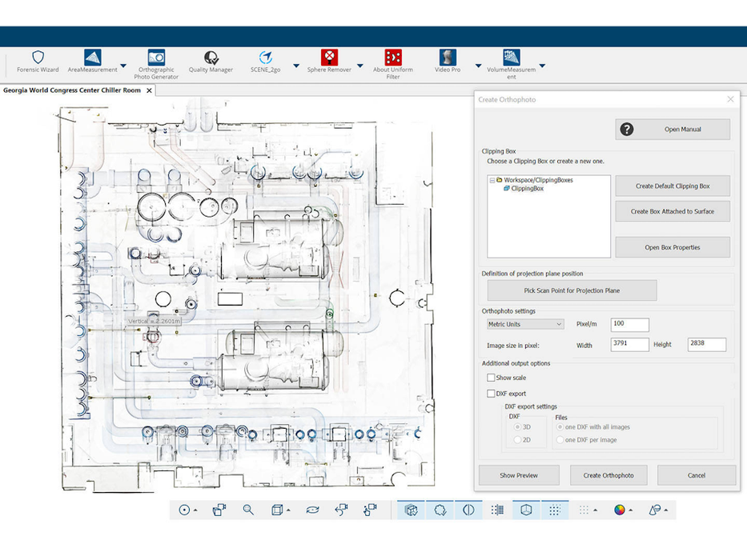This screenshot has width=747, height=560.
Task: Open Quality Manager
Action: tap(211, 58)
